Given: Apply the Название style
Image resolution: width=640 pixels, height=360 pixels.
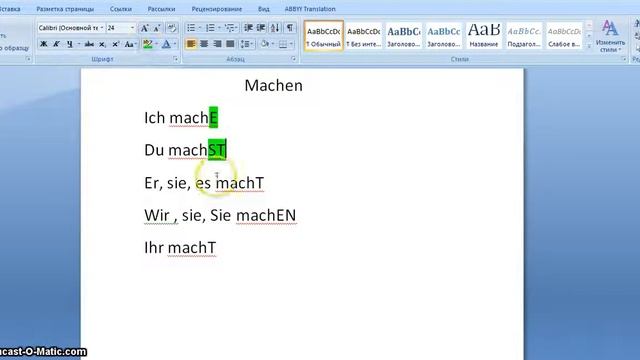Looking at the screenshot, I should point(484,36).
